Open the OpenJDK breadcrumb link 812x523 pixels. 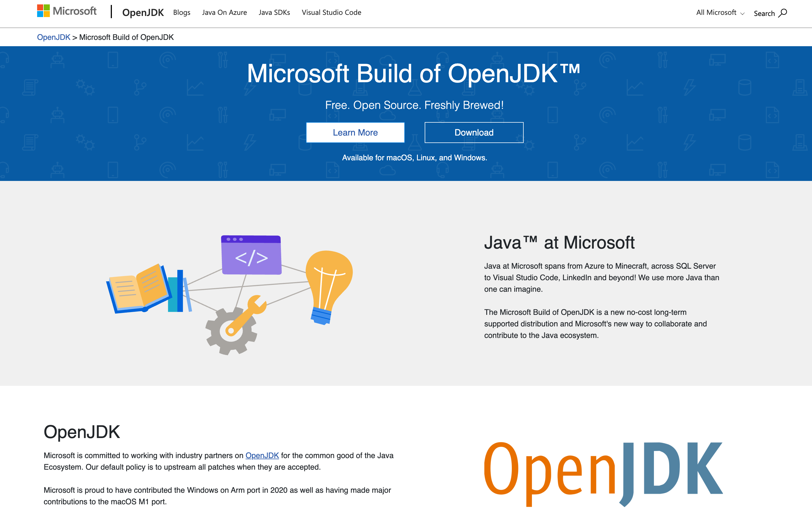54,37
